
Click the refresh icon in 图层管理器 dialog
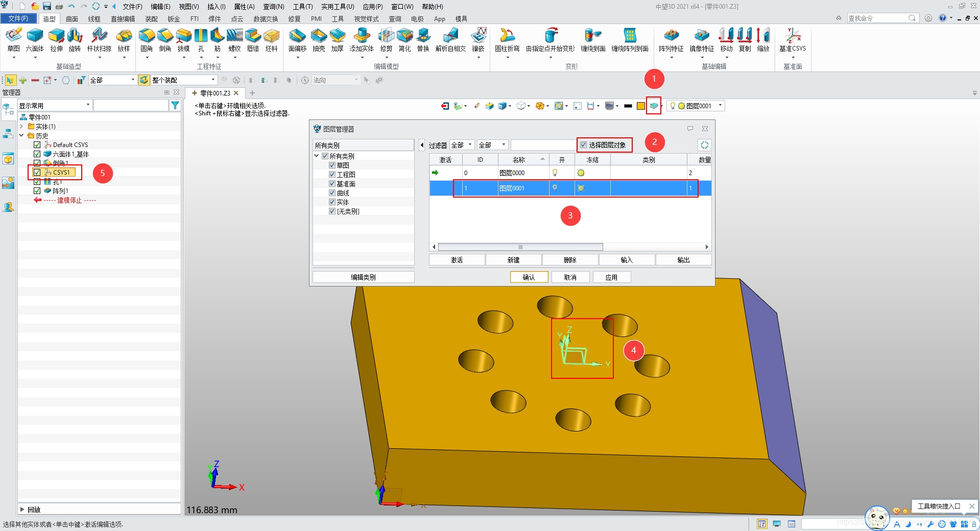pyautogui.click(x=704, y=145)
